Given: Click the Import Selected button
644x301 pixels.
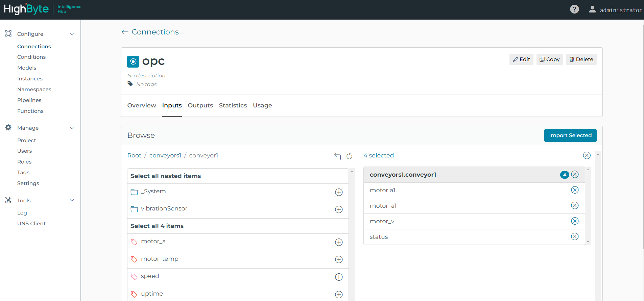Looking at the screenshot, I should (x=570, y=135).
